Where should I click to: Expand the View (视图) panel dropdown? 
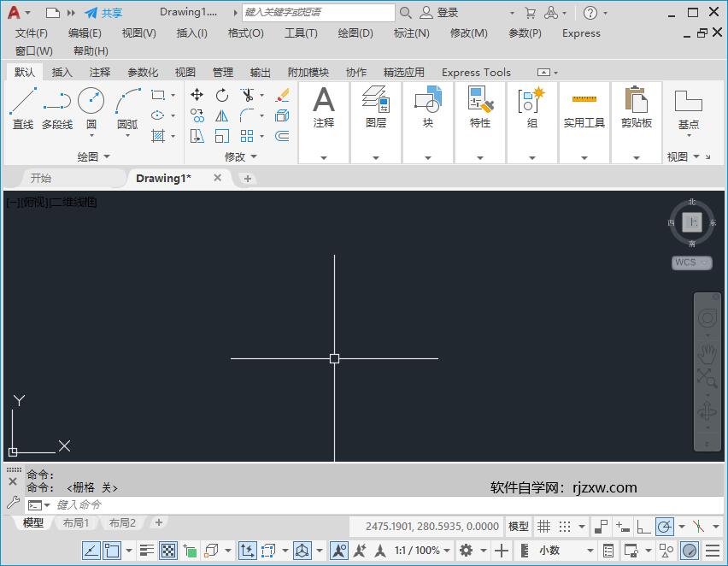[x=684, y=156]
